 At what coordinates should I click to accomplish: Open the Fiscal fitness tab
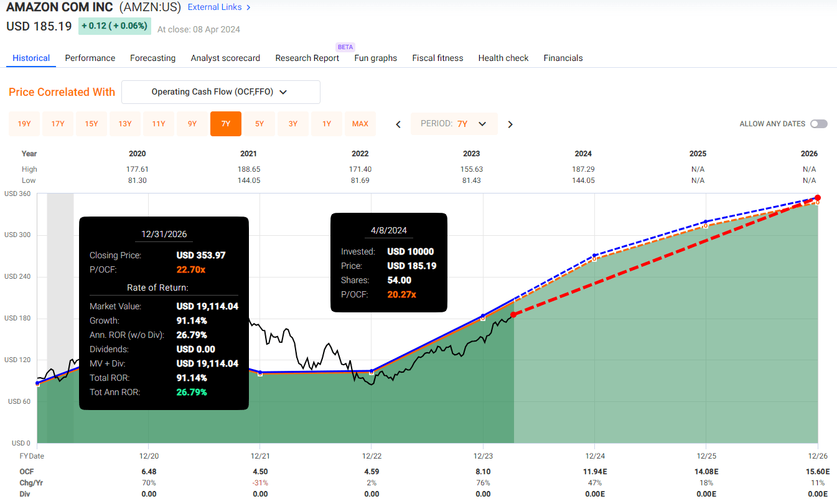437,58
